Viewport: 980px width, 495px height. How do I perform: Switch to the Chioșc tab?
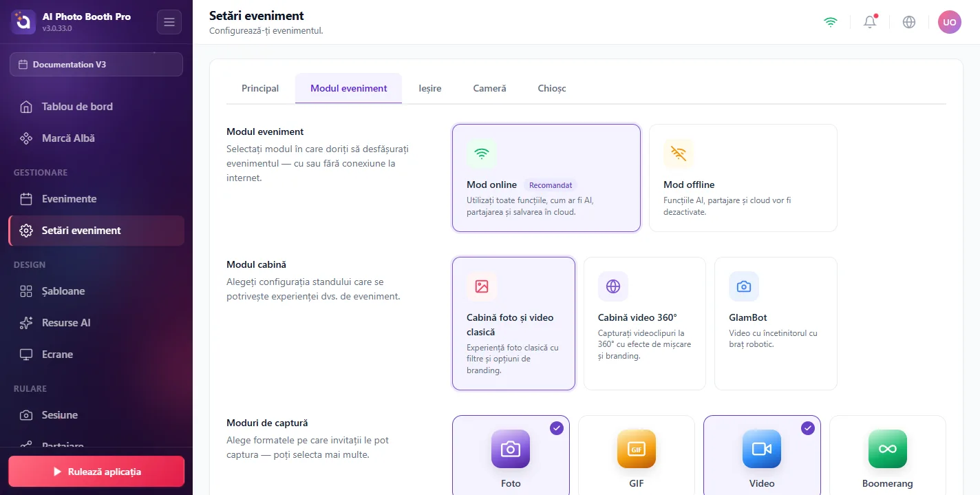tap(552, 88)
